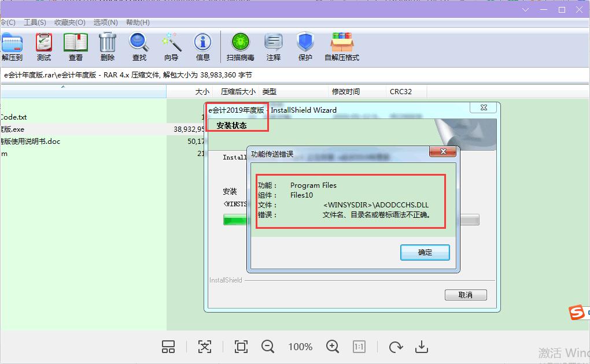Open the Options (选项) menu
Screen dimensions: 590x364
105,23
